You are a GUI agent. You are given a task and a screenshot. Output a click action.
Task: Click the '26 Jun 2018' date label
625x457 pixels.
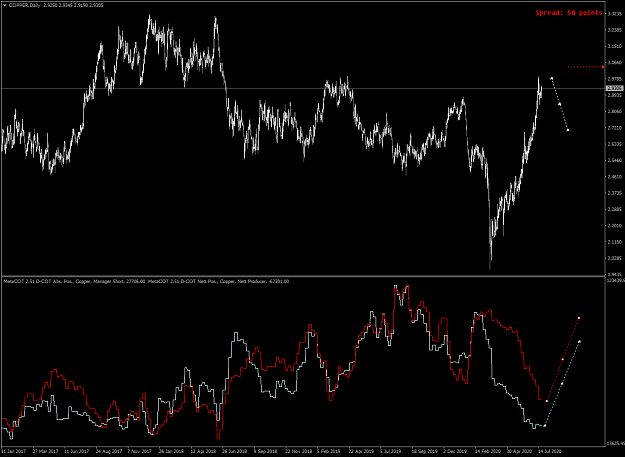[x=234, y=451]
